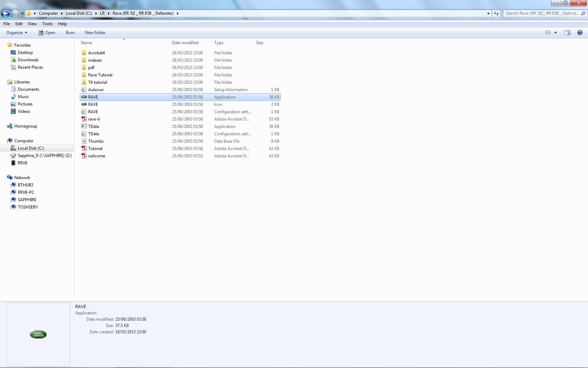
Task: Go back using the Back arrow button
Action: pyautogui.click(x=5, y=13)
